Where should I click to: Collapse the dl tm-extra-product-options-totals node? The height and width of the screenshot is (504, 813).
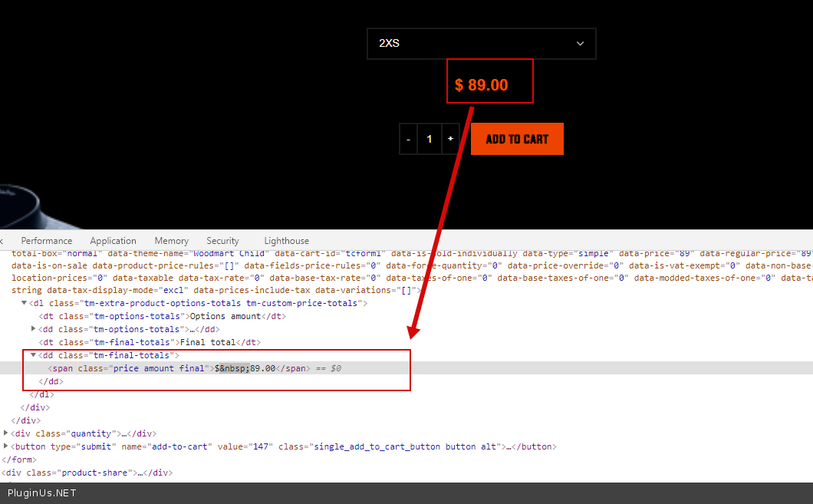pyautogui.click(x=25, y=303)
